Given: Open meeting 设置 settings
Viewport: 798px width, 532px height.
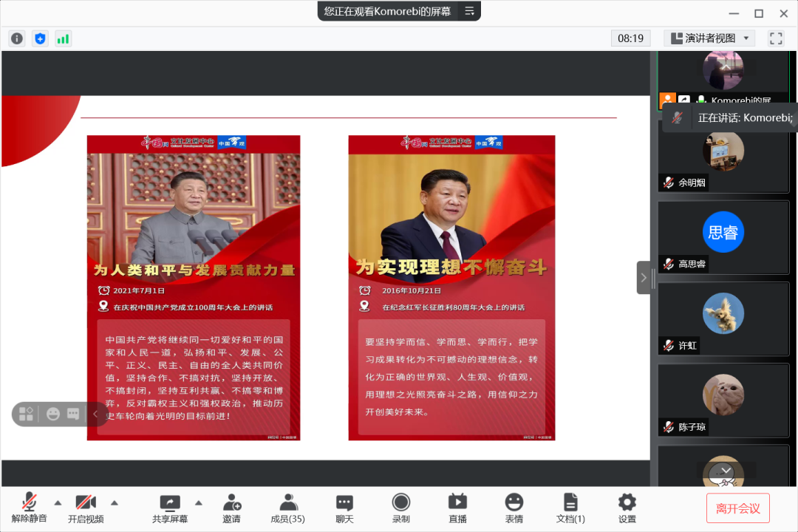Looking at the screenshot, I should click(x=627, y=508).
